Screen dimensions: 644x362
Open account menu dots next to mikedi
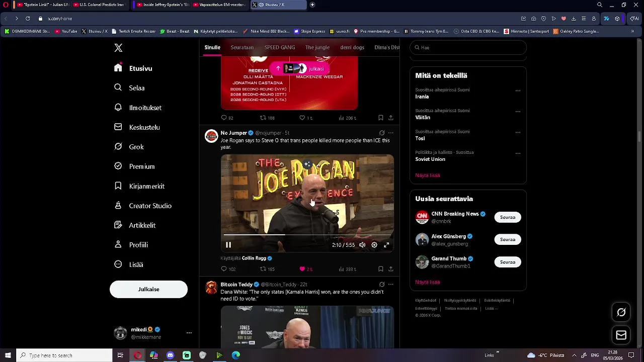[x=189, y=333]
